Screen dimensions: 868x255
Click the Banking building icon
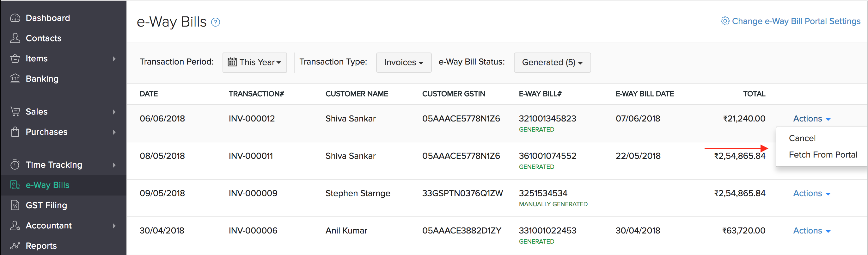(15, 78)
